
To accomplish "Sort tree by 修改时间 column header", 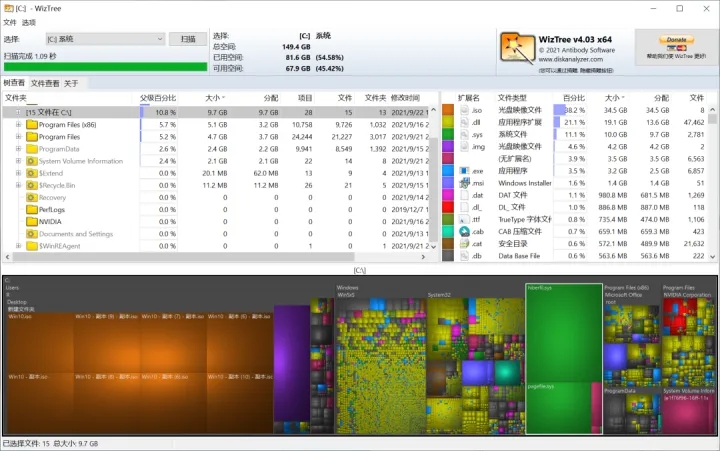I will [405, 98].
